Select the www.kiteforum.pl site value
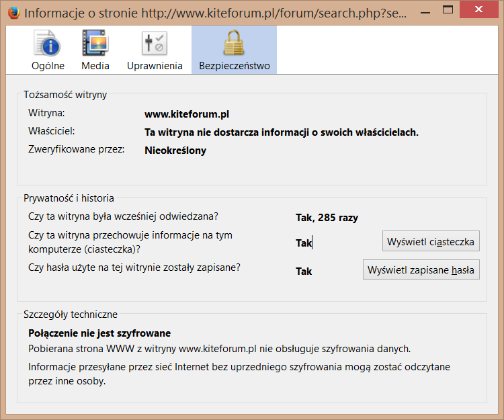The image size is (504, 420). pos(187,114)
